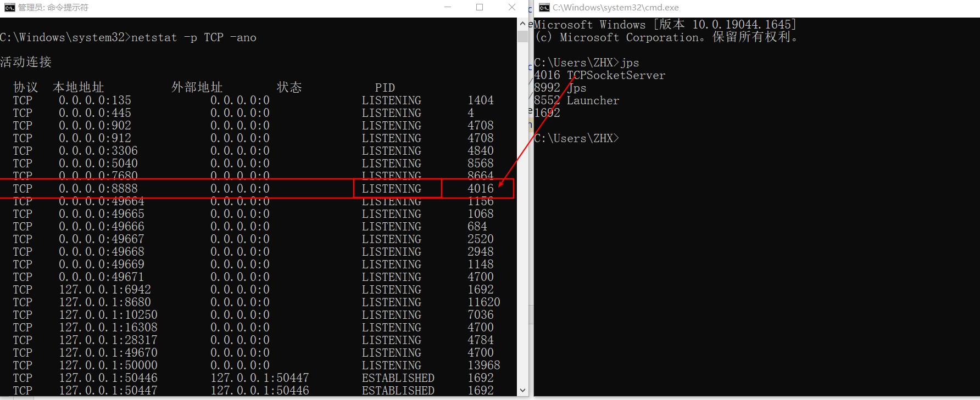Image resolution: width=980 pixels, height=400 pixels.
Task: Click the 8992 Jps line
Action: pyautogui.click(x=560, y=88)
